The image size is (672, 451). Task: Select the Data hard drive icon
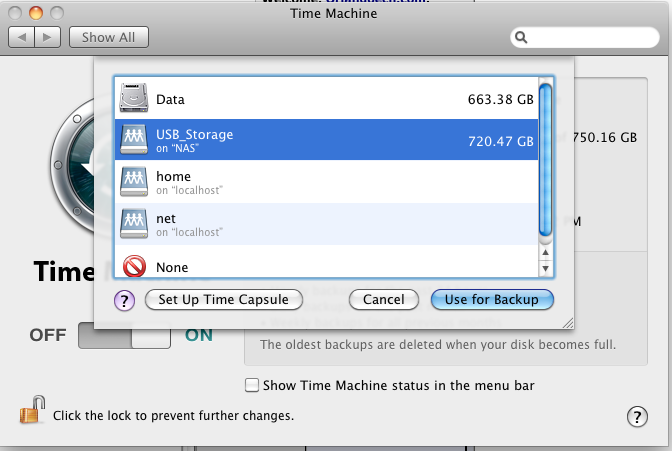coord(134,98)
